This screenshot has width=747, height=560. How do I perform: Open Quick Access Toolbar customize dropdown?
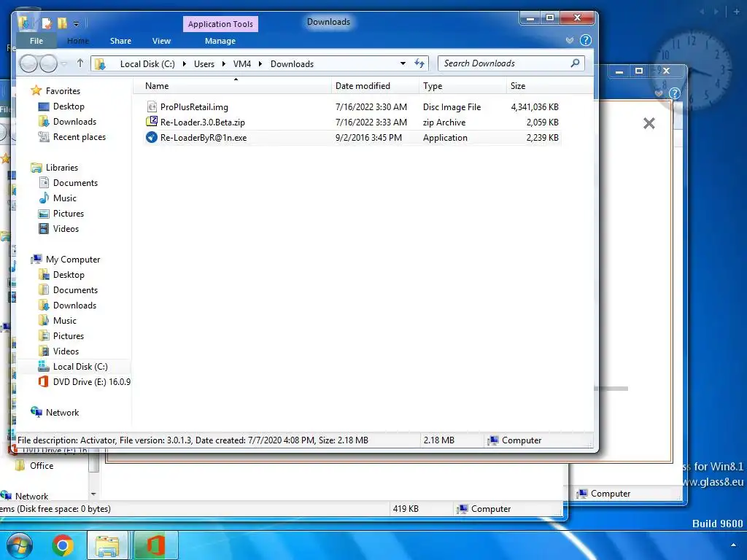point(76,23)
